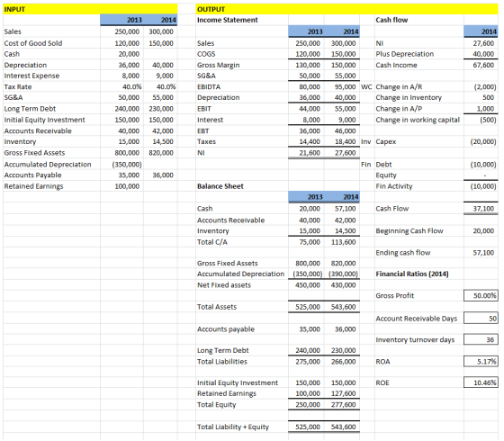This screenshot has height=441, width=504.
Task: Click the Cash Income value 67,600
Action: click(x=483, y=65)
